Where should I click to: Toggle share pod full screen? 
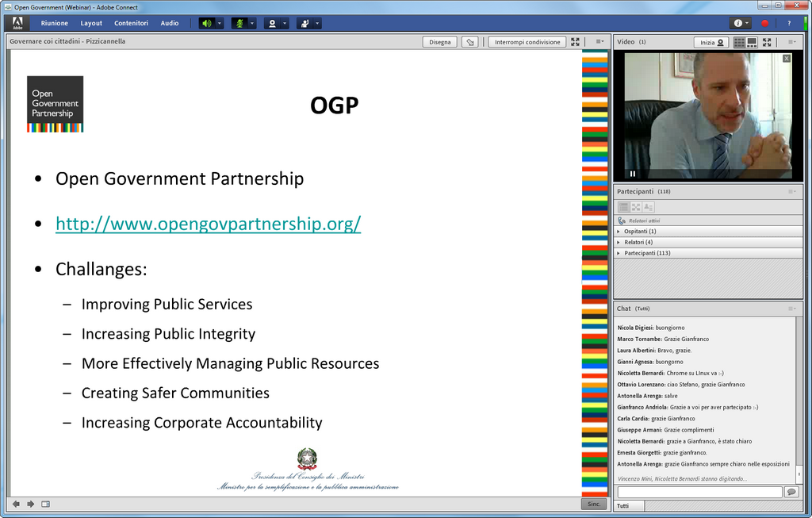point(576,42)
